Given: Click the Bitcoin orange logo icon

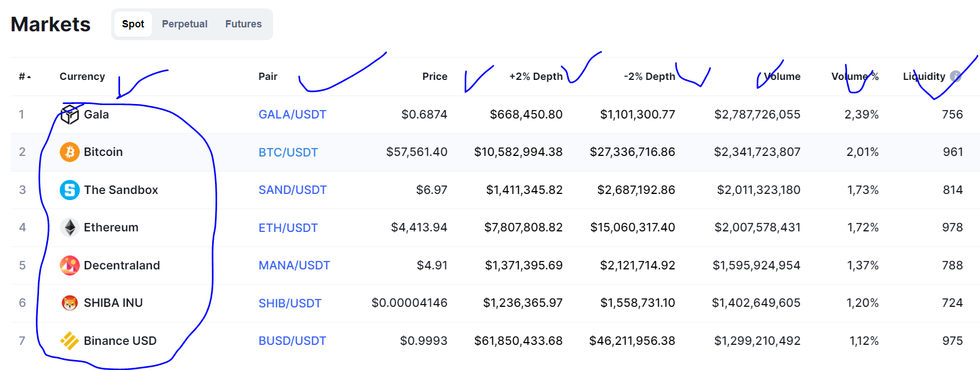Looking at the screenshot, I should click(70, 152).
